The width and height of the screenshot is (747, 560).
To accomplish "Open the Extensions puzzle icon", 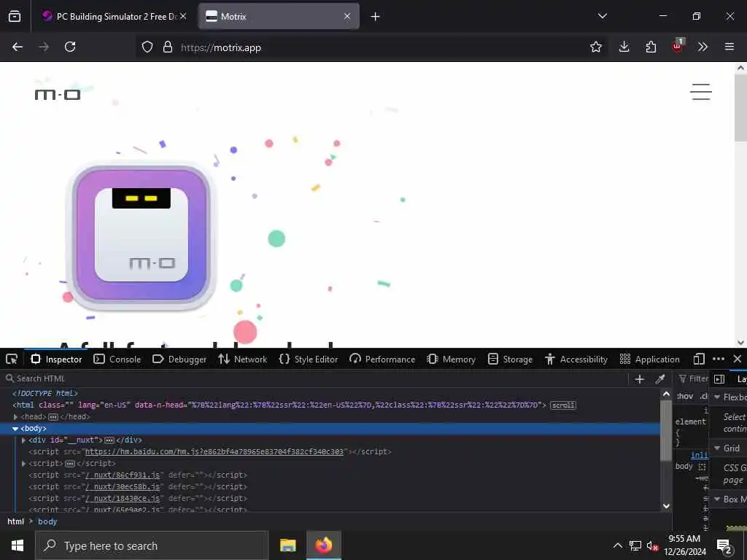I will tap(651, 47).
